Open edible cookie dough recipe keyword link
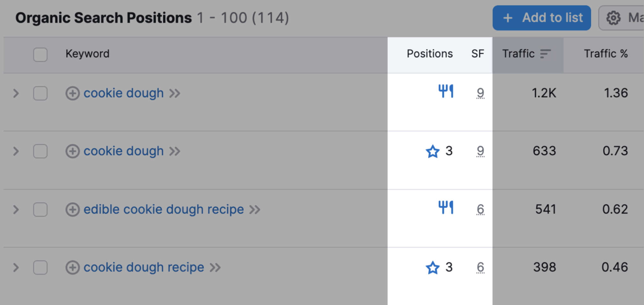 point(164,209)
